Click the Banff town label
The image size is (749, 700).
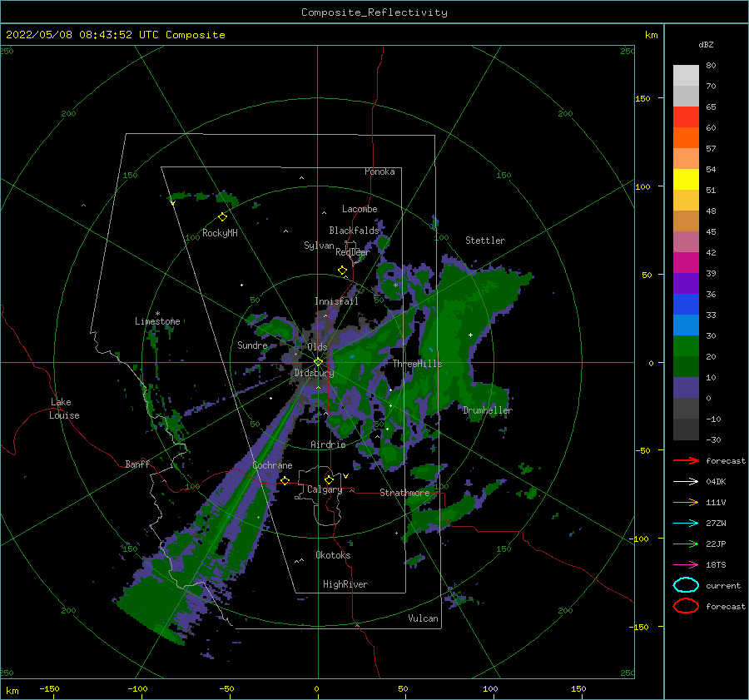coord(137,464)
